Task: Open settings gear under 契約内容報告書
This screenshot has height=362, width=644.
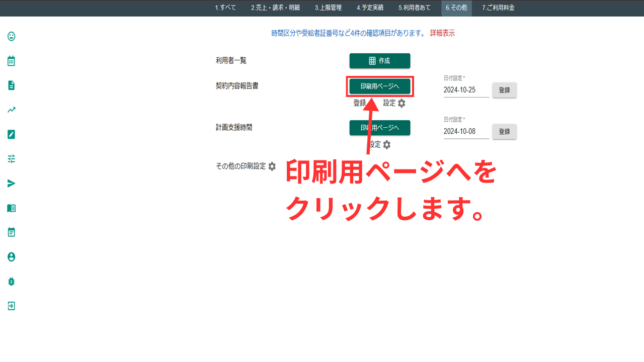Action: click(x=401, y=103)
